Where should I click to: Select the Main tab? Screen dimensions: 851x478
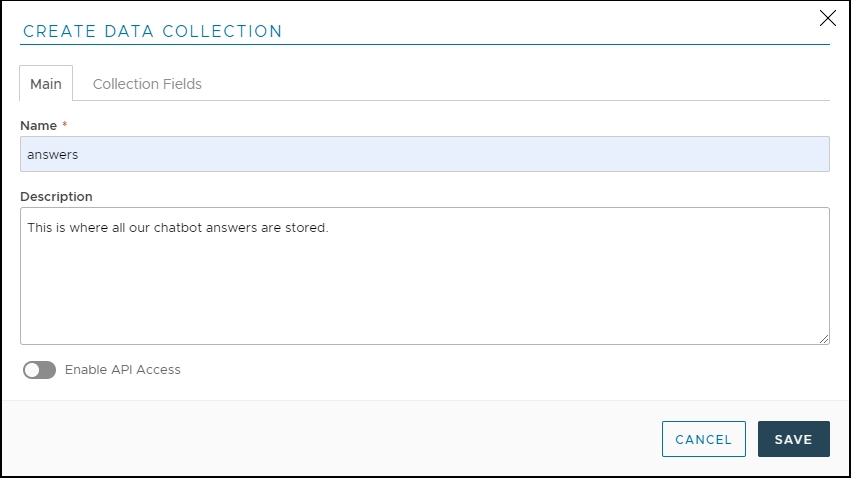click(x=46, y=84)
